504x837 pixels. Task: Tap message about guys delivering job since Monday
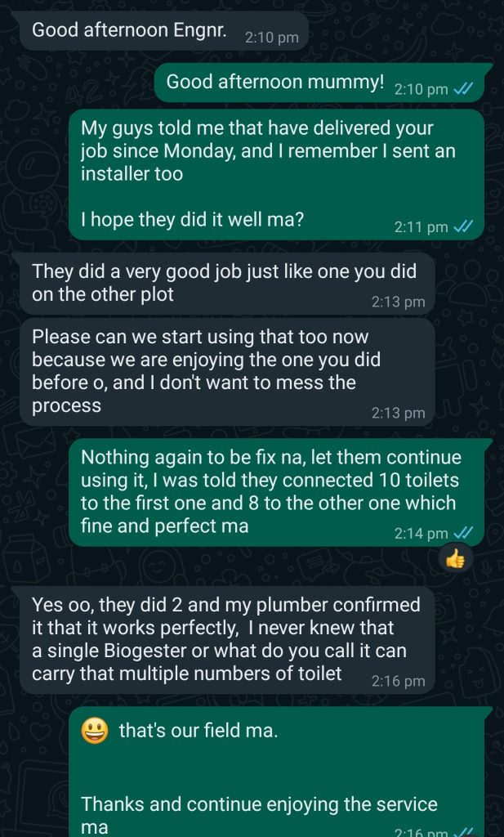tap(276, 175)
